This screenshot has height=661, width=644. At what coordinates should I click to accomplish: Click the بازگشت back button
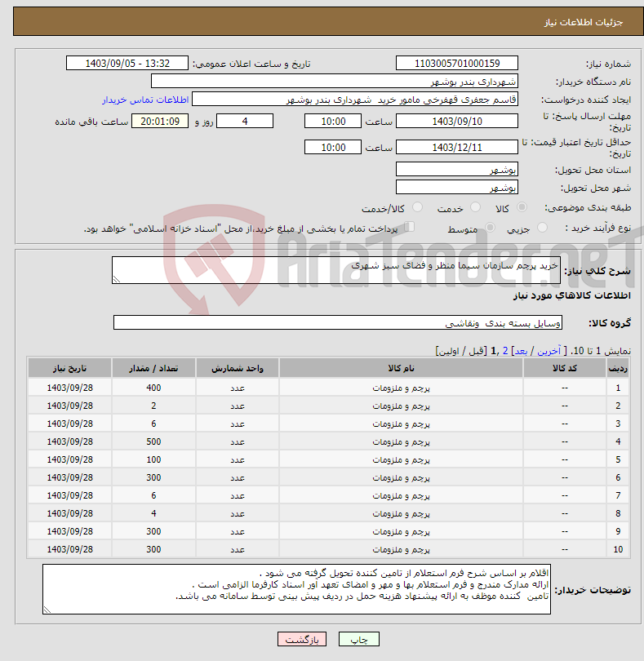click(301, 639)
